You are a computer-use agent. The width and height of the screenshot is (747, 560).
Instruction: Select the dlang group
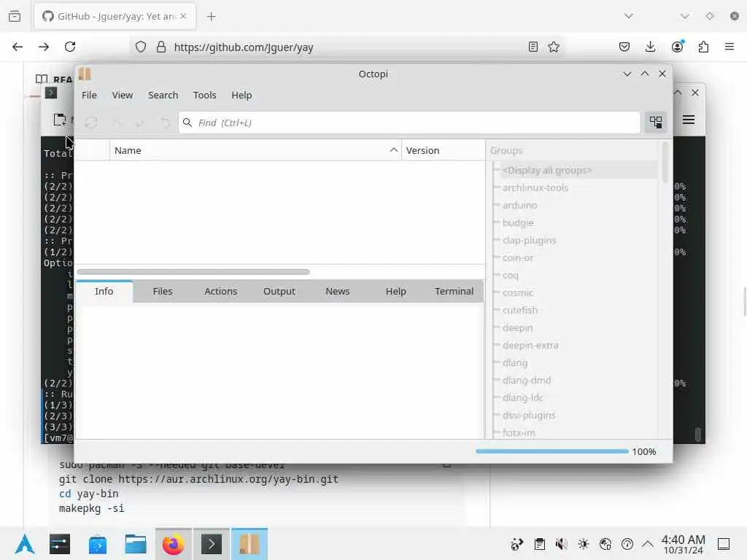[x=515, y=363]
